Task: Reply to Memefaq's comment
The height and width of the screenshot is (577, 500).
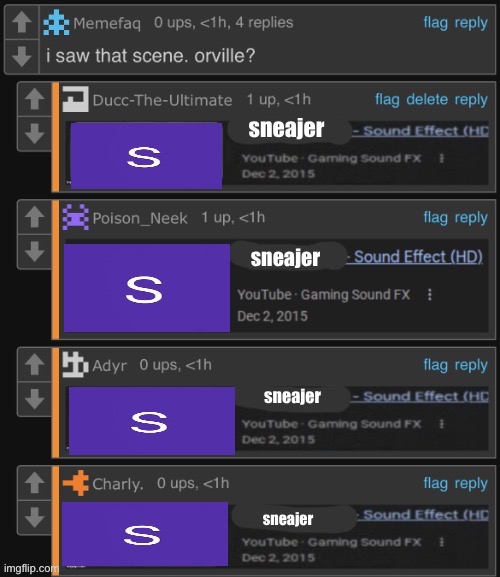Action: click(471, 23)
